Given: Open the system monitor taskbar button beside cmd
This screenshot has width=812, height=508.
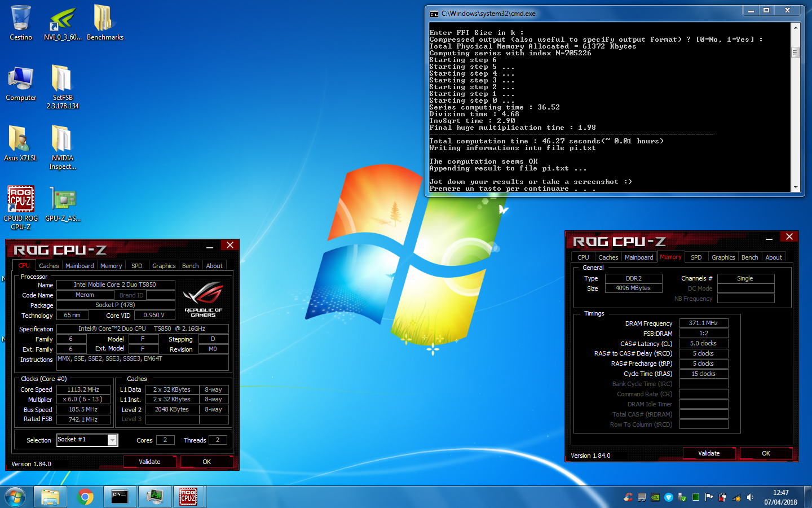Looking at the screenshot, I should 155,497.
